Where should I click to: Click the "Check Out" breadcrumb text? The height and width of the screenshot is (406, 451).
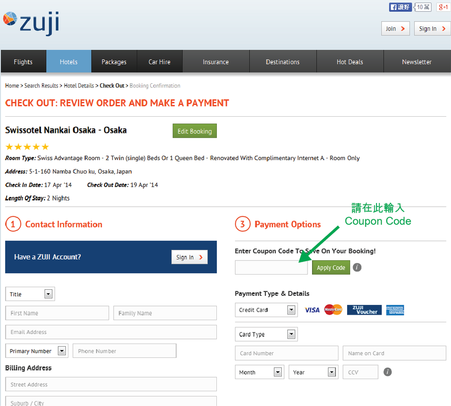tap(112, 86)
